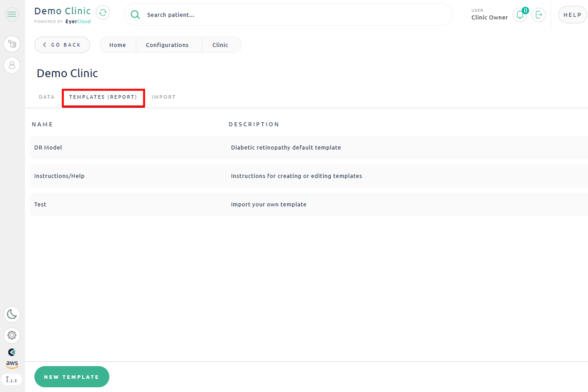This screenshot has width=588, height=392.
Task: Open the DR Model template row
Action: 48,147
